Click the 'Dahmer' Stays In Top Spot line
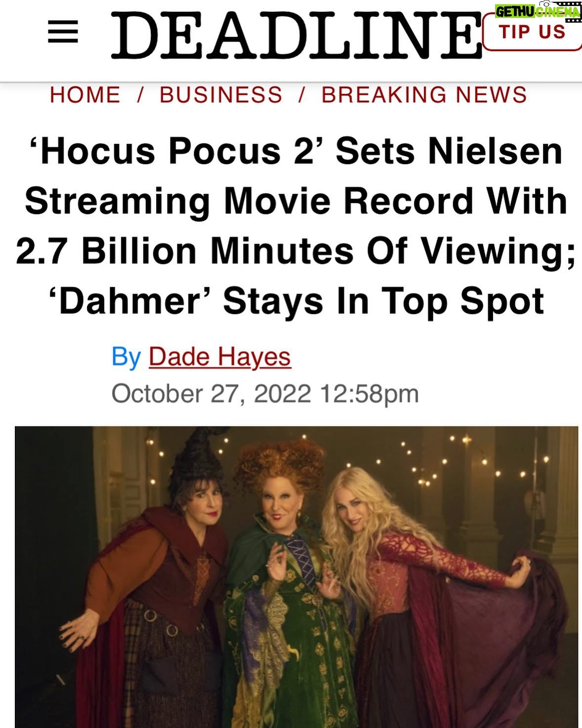Image resolution: width=582 pixels, height=728 pixels. click(297, 301)
